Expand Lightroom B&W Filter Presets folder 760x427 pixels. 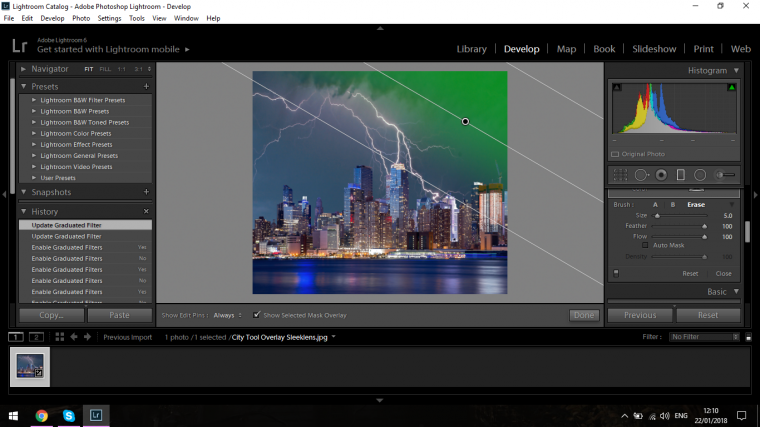coord(34,100)
